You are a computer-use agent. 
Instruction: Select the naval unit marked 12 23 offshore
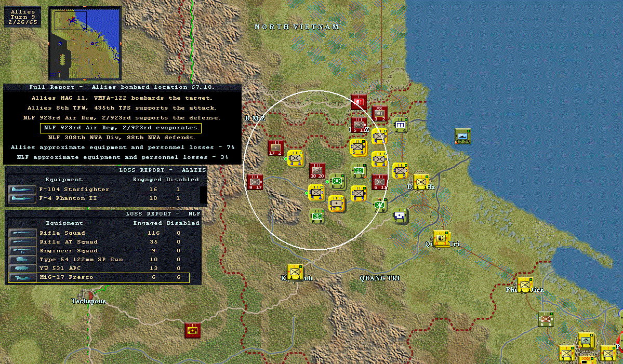[x=462, y=136]
